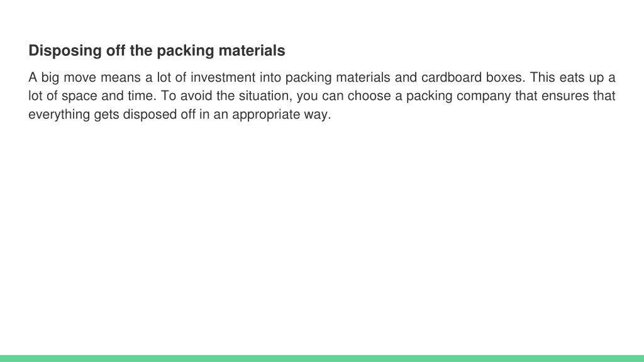Click the word 'materials' in the bold heading
Screen dimensions: 644x362
coord(252,51)
